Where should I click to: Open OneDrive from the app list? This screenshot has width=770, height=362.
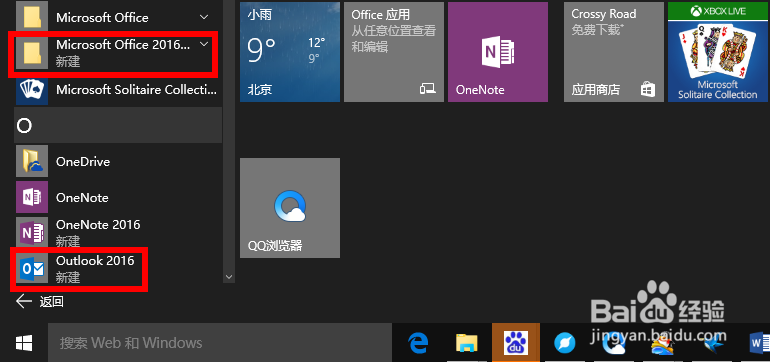pos(118,161)
